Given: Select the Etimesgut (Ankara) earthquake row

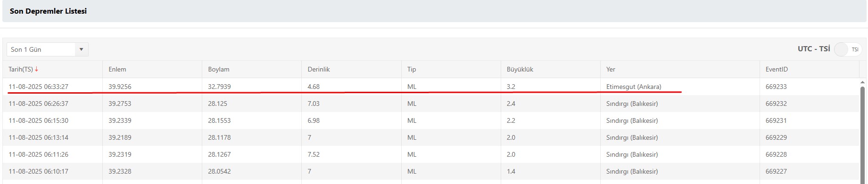Looking at the screenshot, I should 431,87.
